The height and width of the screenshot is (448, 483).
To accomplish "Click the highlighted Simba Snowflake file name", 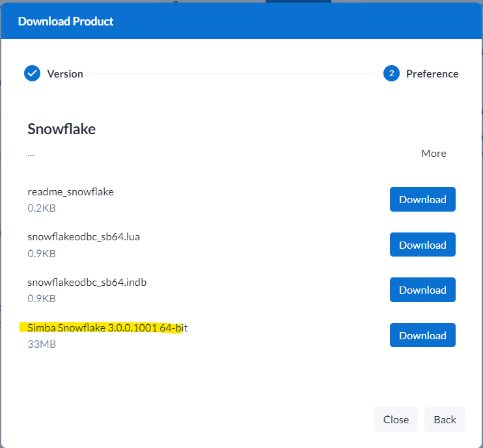I will 107,328.
